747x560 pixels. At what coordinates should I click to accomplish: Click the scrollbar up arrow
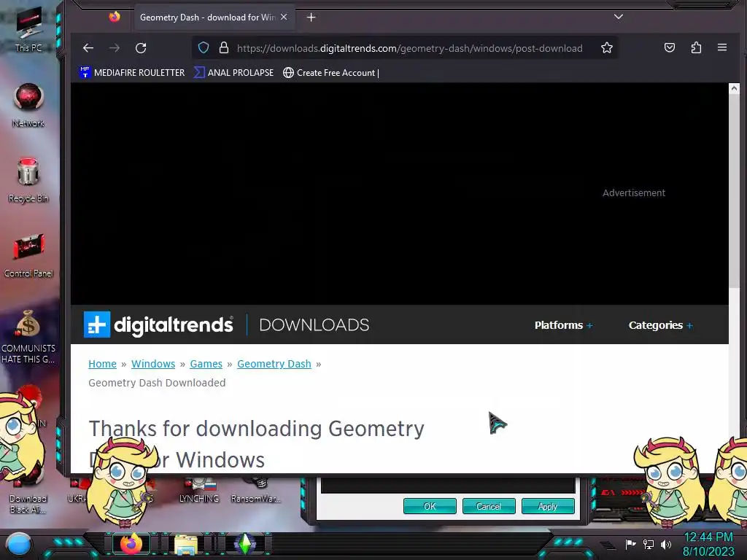click(734, 88)
